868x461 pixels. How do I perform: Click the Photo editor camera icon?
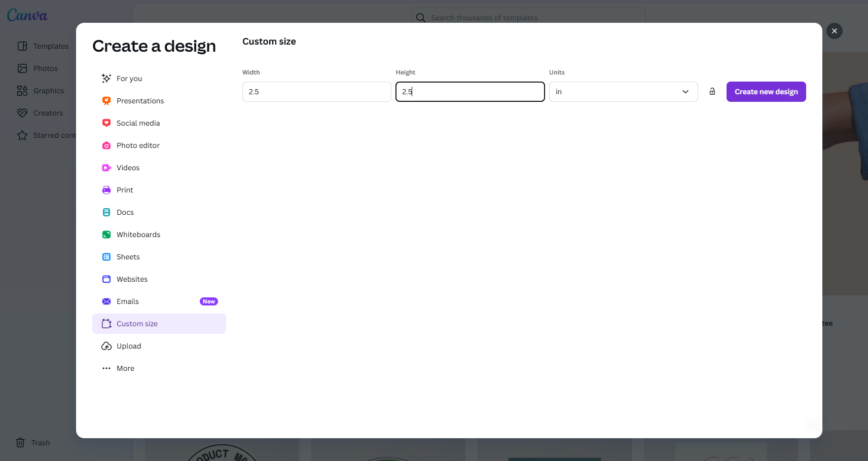click(x=106, y=145)
